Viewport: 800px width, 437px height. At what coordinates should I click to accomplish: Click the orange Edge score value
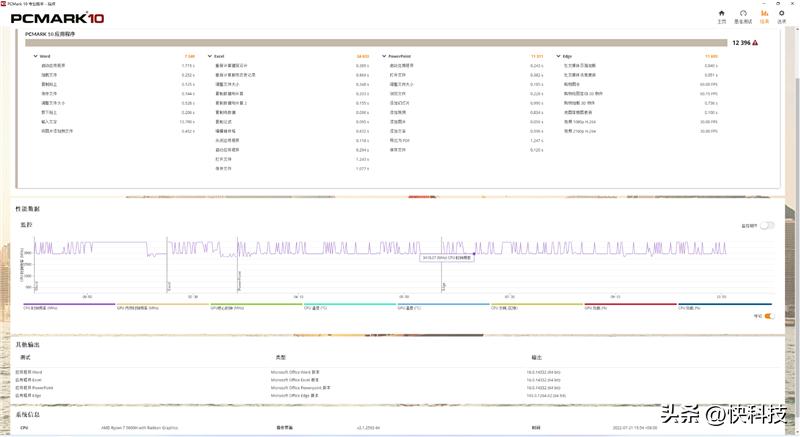click(711, 56)
